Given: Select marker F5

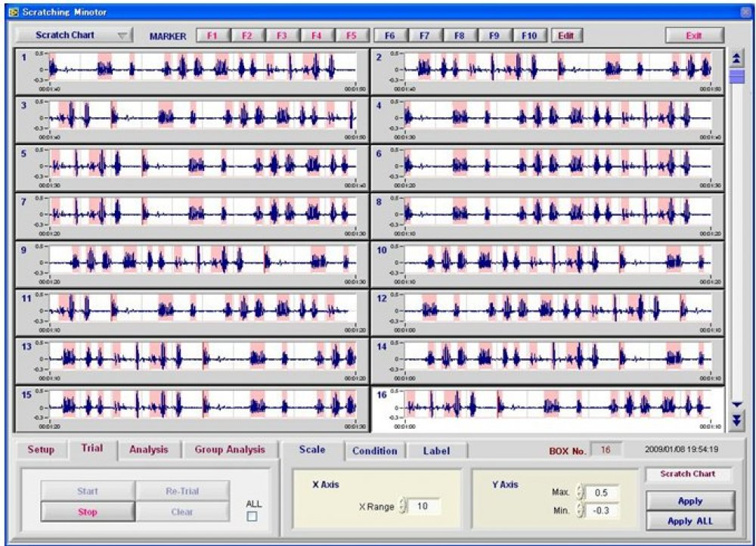Looking at the screenshot, I should tap(352, 36).
